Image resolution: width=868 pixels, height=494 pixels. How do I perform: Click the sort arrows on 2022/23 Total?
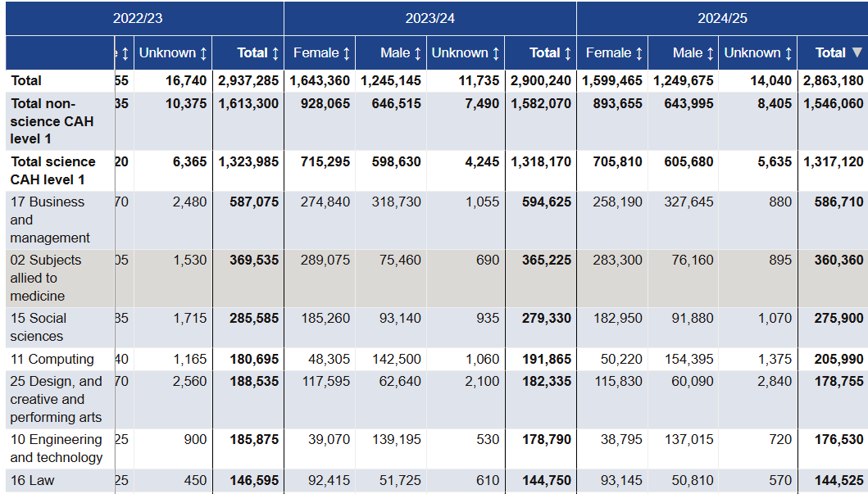coord(275,53)
